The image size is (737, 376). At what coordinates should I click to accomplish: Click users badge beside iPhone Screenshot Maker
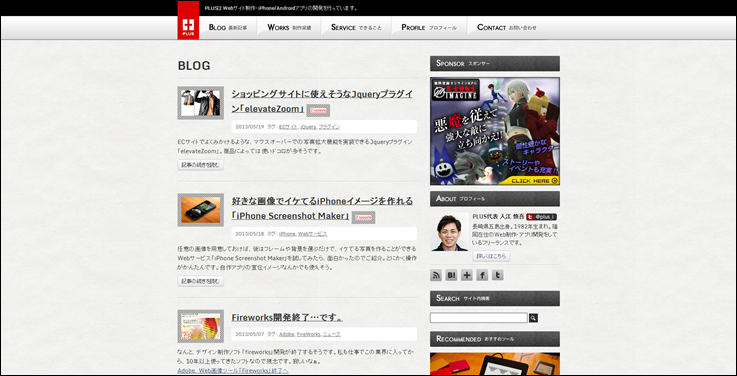[363, 218]
